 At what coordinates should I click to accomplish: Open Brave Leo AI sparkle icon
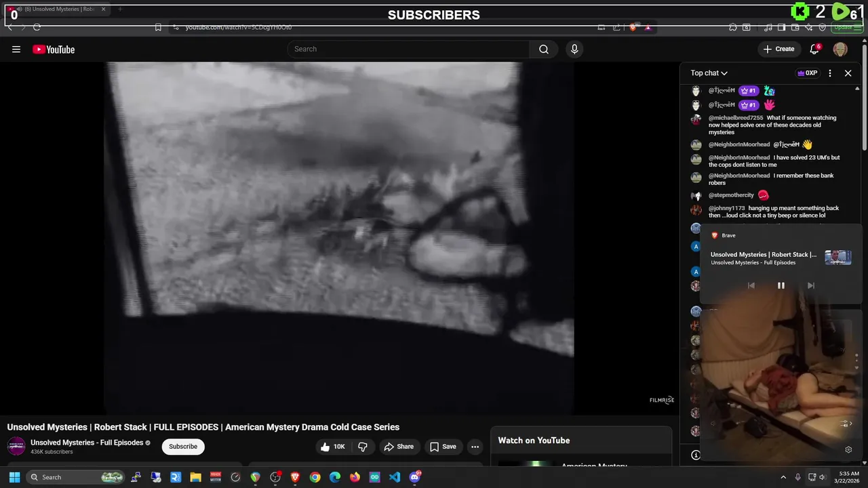point(808,27)
